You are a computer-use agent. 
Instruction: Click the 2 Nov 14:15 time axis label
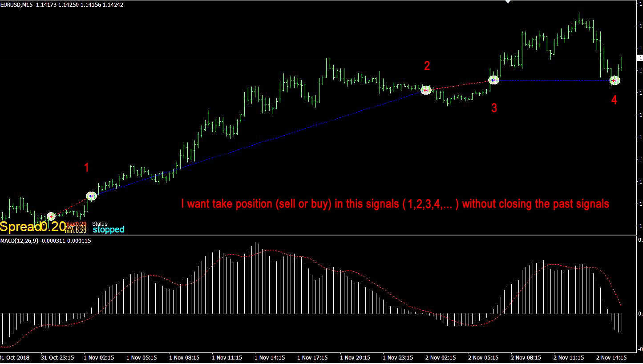611,357
